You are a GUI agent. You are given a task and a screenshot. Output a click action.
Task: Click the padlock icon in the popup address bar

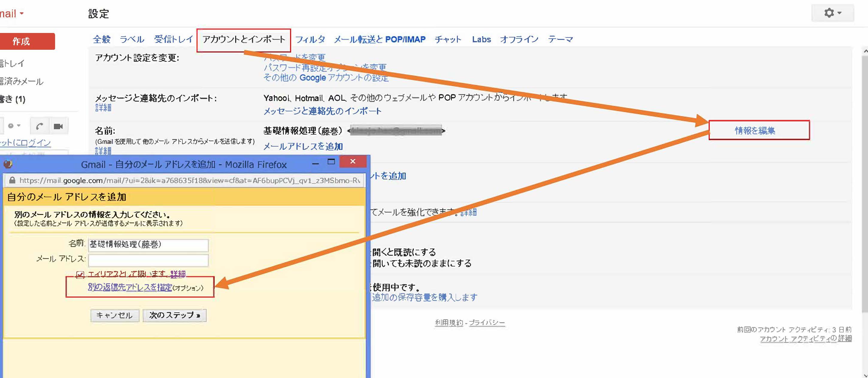coord(12,180)
